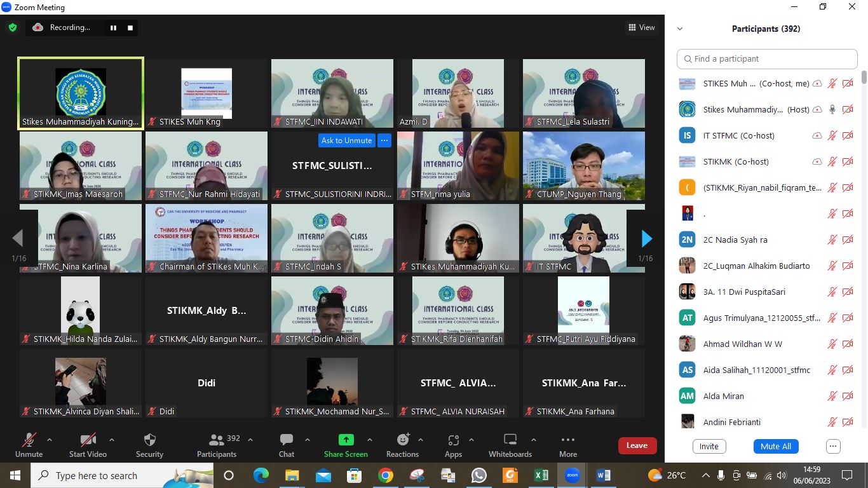Open the Security shield options
Image resolution: width=868 pixels, height=488 pixels.
coord(149,445)
